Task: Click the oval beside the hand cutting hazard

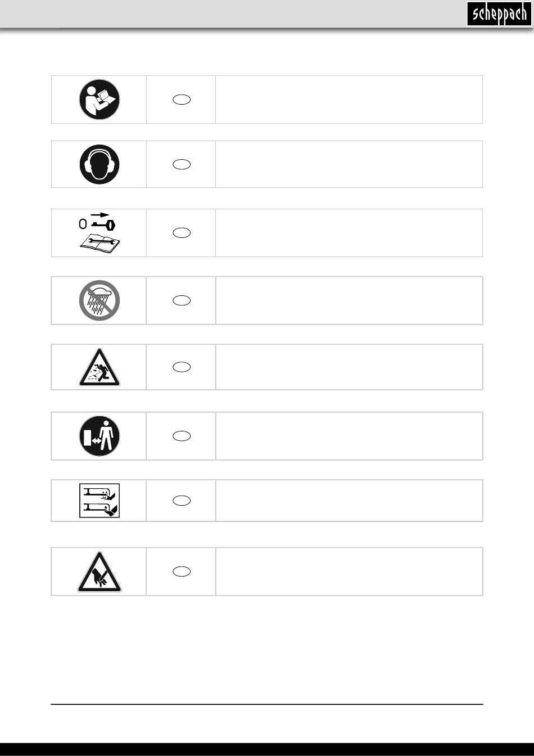Action: [181, 571]
